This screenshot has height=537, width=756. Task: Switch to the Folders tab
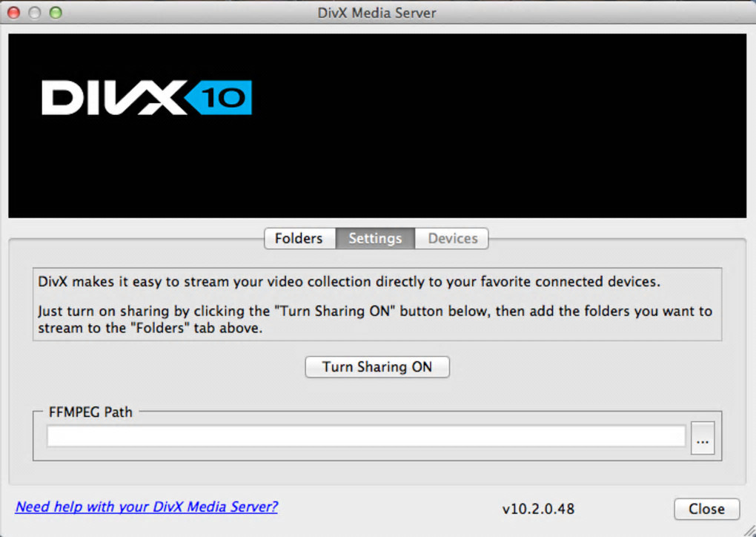click(x=299, y=238)
